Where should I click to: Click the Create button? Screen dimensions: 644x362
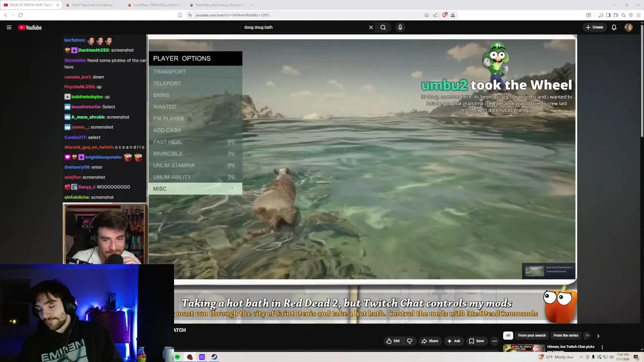(595, 28)
